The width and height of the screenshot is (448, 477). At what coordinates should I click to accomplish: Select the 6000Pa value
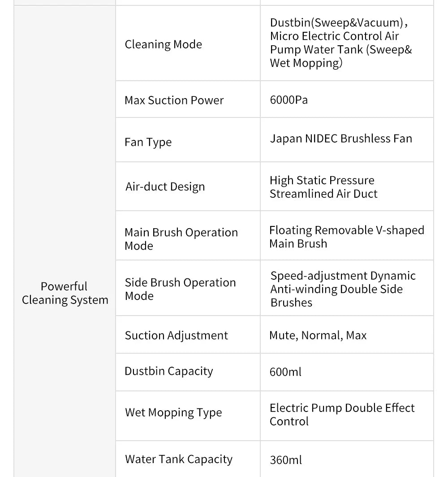click(x=289, y=100)
